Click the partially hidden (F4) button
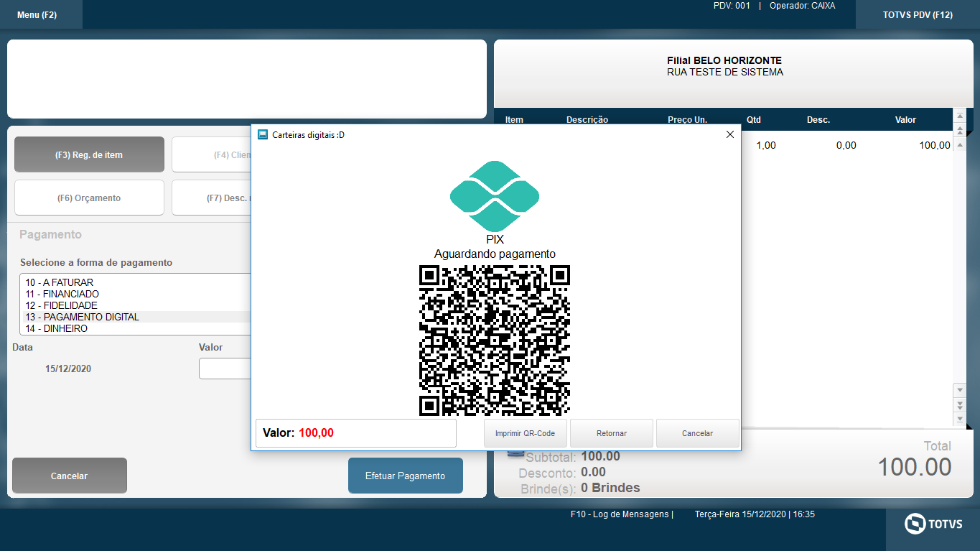This screenshot has height=551, width=980. point(211,154)
